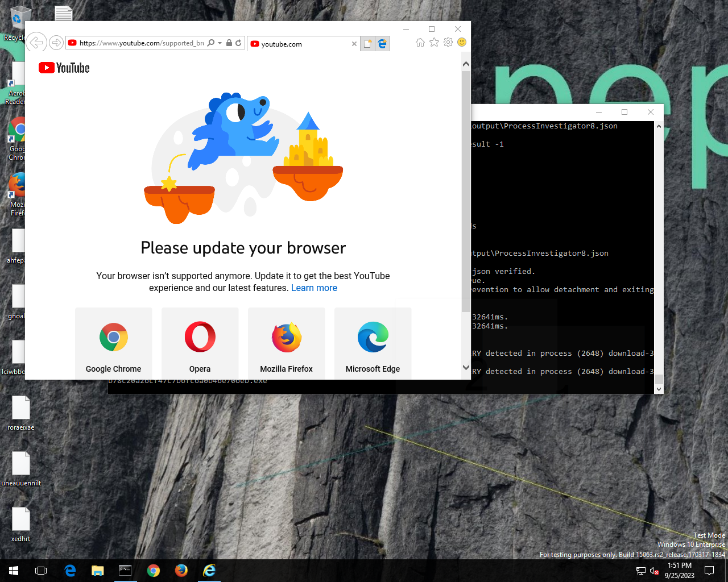The width and height of the screenshot is (728, 582).
Task: Click the browser page scroll-up arrow
Action: (466, 64)
